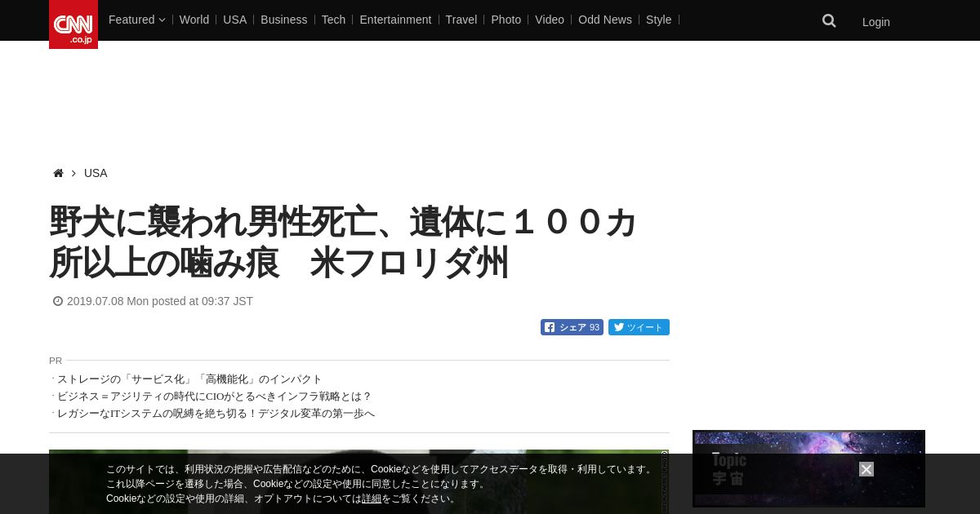Open the Entertainment section
Image resolution: width=980 pixels, height=514 pixels.
395,20
